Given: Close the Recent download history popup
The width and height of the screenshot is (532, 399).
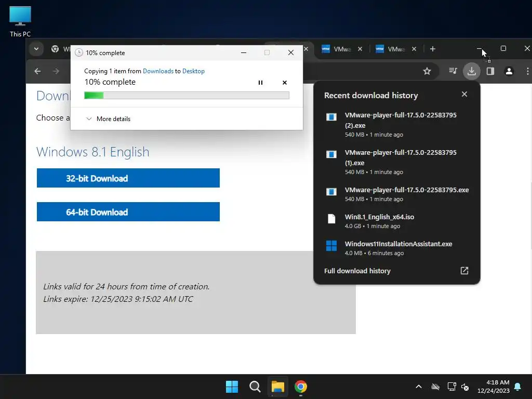Looking at the screenshot, I should [x=464, y=95].
